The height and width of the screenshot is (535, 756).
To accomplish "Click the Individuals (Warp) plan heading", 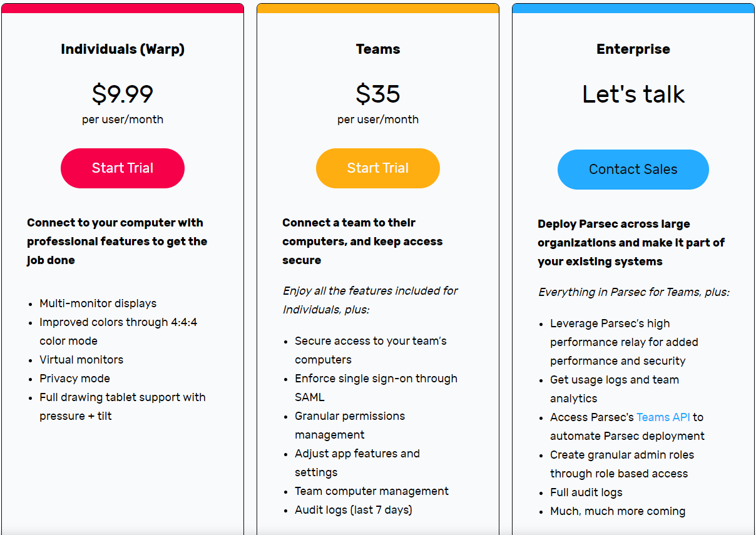I will tap(123, 49).
